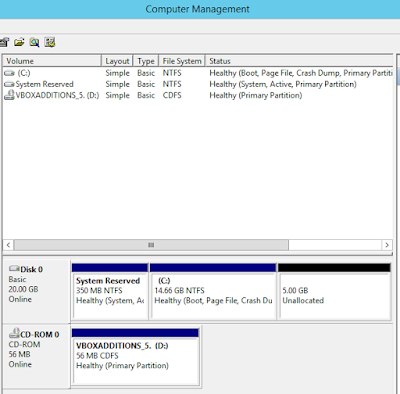Click 'Healthy (Primary Partition)' status in volume list
The image size is (400, 394).
tap(256, 95)
